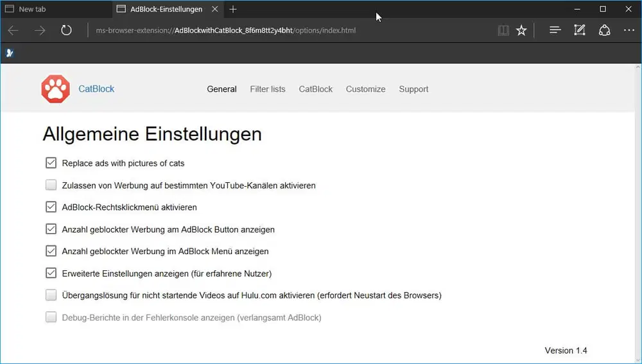Open the Support tab
The image size is (642, 364).
(x=413, y=89)
